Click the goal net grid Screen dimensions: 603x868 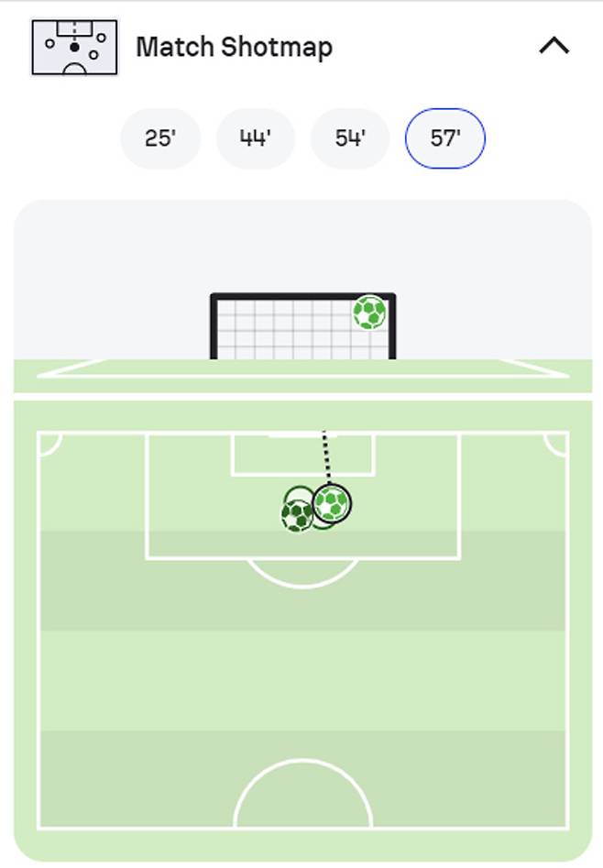(x=284, y=330)
